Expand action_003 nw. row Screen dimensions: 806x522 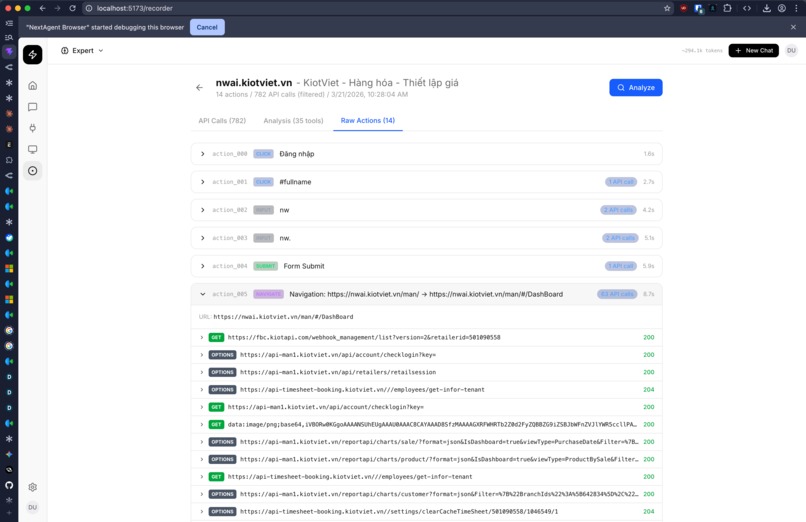[x=426, y=238]
